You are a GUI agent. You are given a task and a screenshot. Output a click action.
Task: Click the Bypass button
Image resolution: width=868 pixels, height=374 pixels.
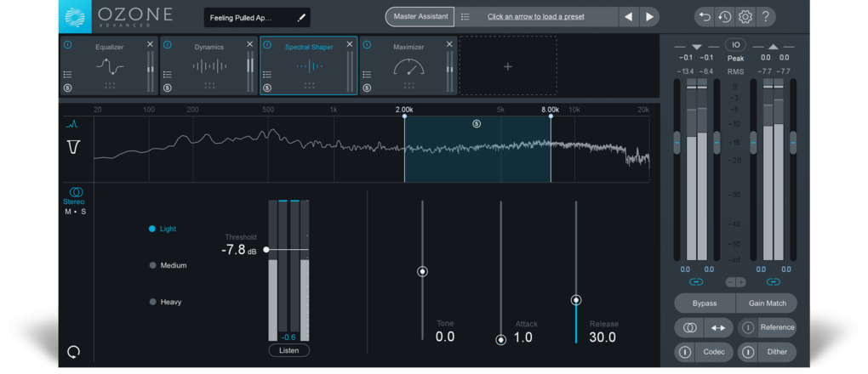pos(705,303)
